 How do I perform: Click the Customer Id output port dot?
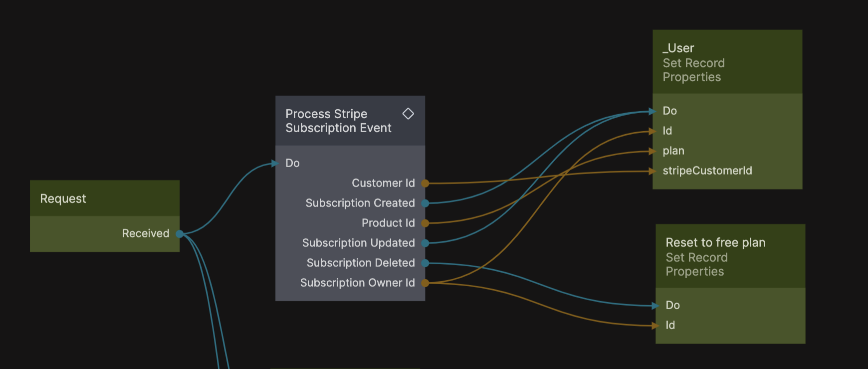click(425, 183)
